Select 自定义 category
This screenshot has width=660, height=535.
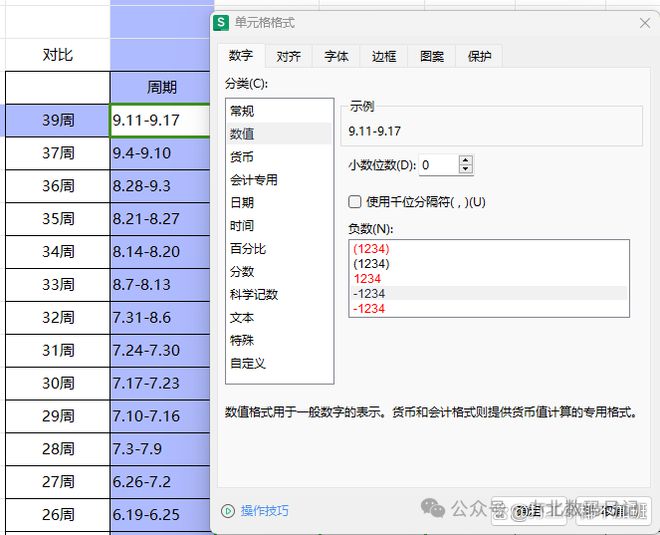(279, 363)
